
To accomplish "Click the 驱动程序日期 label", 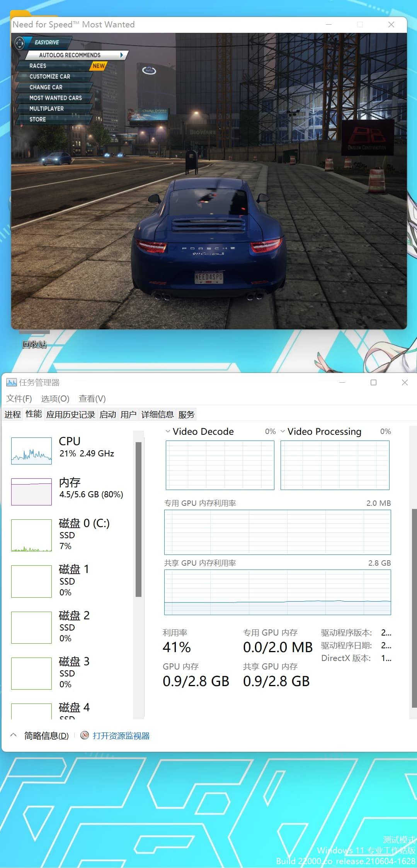I will point(346,645).
